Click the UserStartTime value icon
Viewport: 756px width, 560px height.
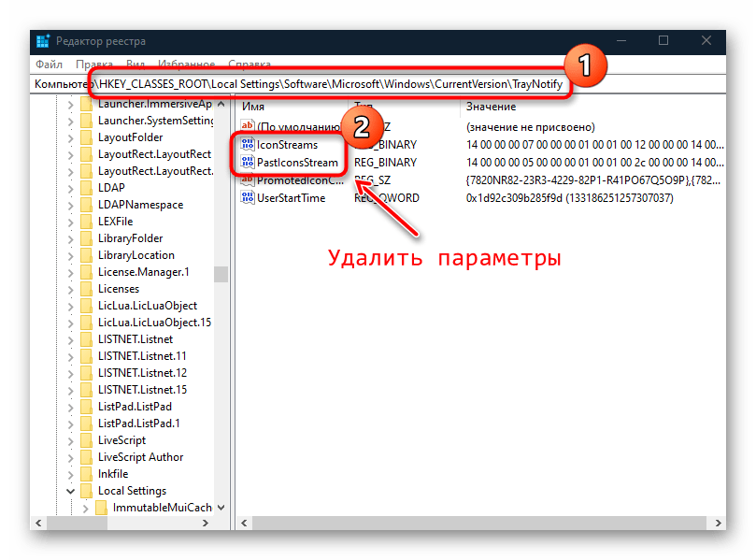click(248, 198)
